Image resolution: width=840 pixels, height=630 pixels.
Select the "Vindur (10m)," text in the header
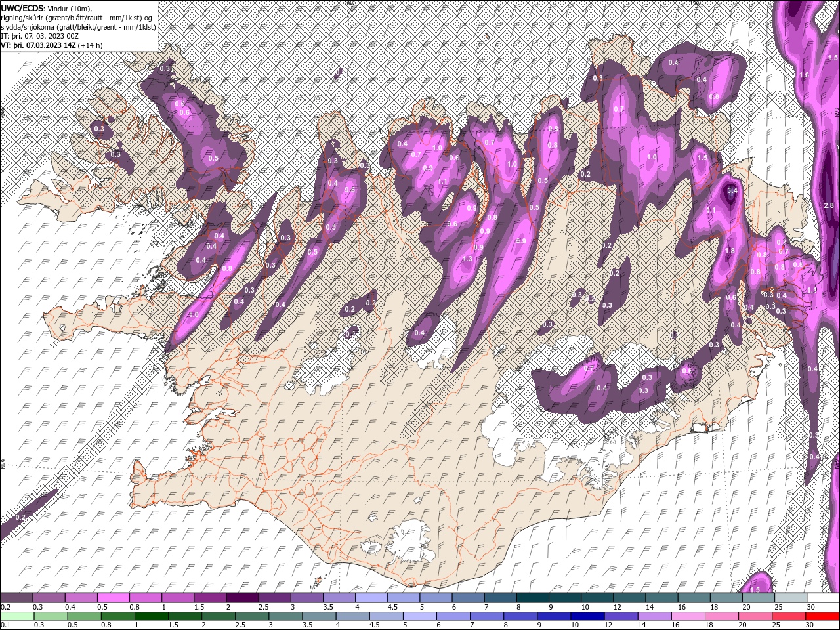pyautogui.click(x=70, y=8)
